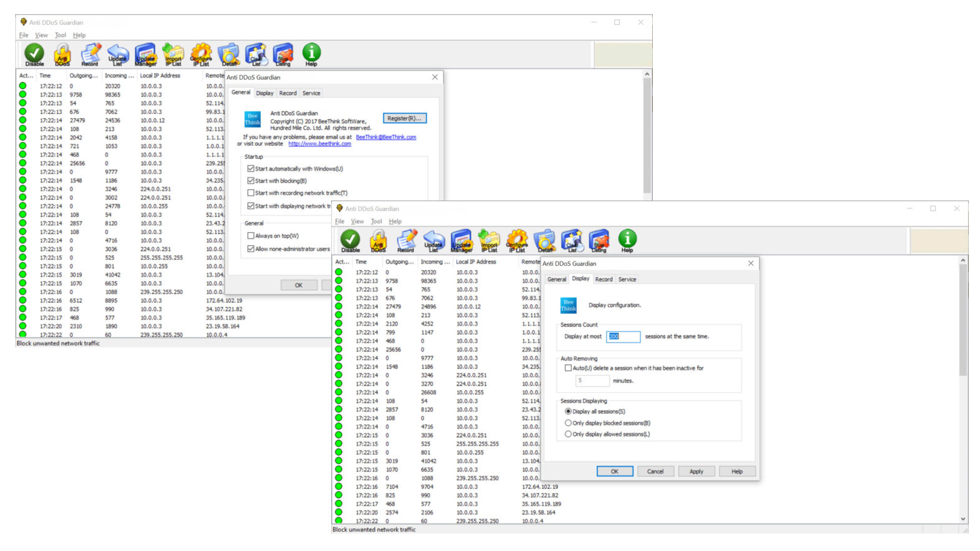Open Update Manager in the back window toolbar

click(145, 54)
